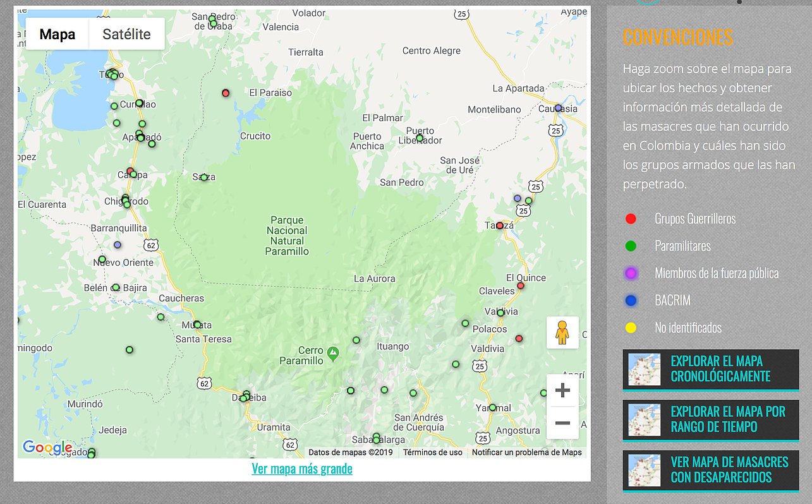Image resolution: width=812 pixels, height=504 pixels.
Task: Click thumbnail beside Ver mapa de masacres
Action: pos(644,471)
